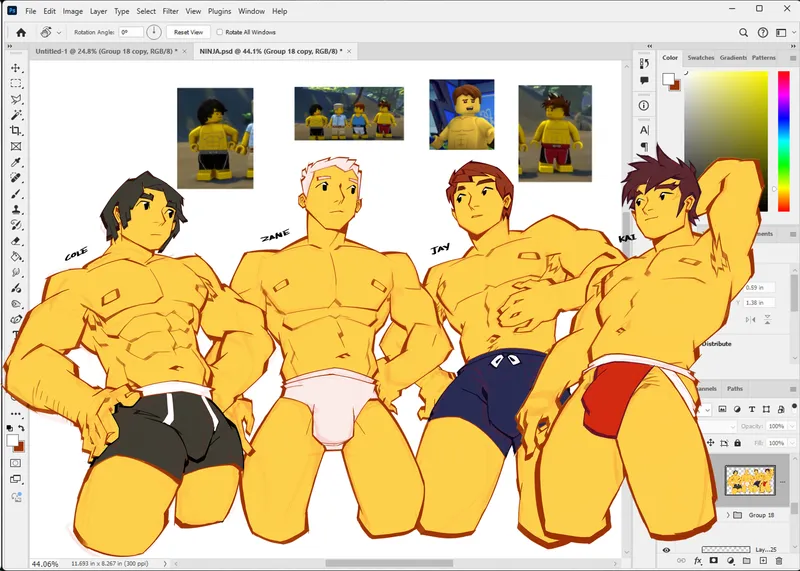Open the Plugins menu
800x571 pixels.
219,11
